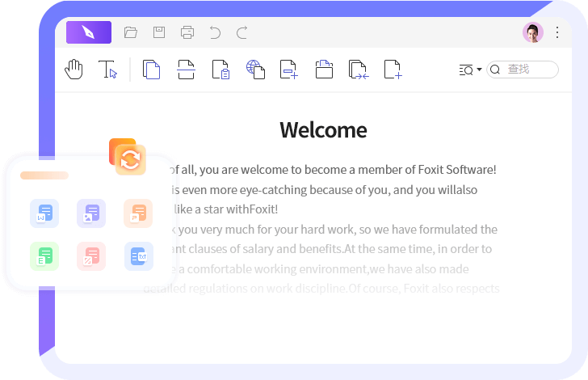
Task: Open the user profile avatar
Action: tap(533, 32)
